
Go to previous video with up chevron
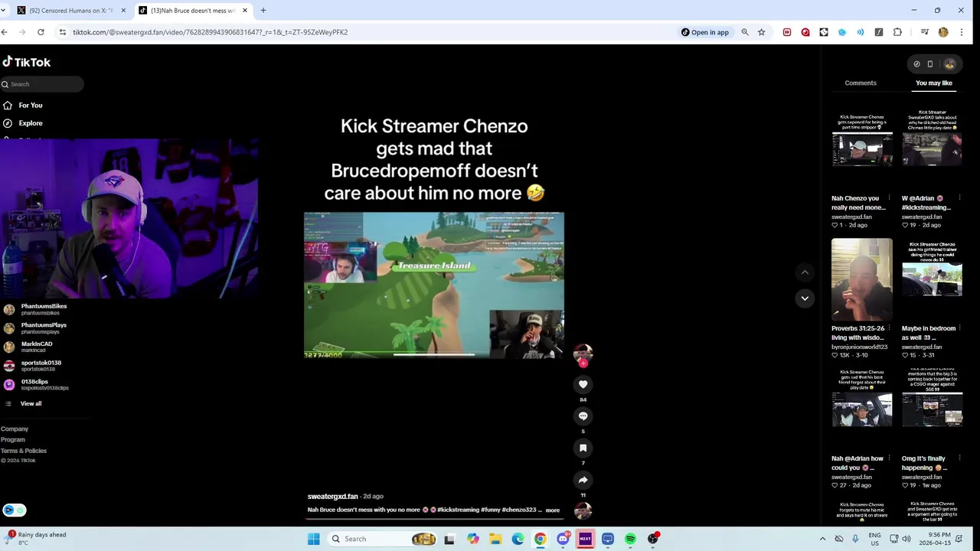pyautogui.click(x=805, y=272)
